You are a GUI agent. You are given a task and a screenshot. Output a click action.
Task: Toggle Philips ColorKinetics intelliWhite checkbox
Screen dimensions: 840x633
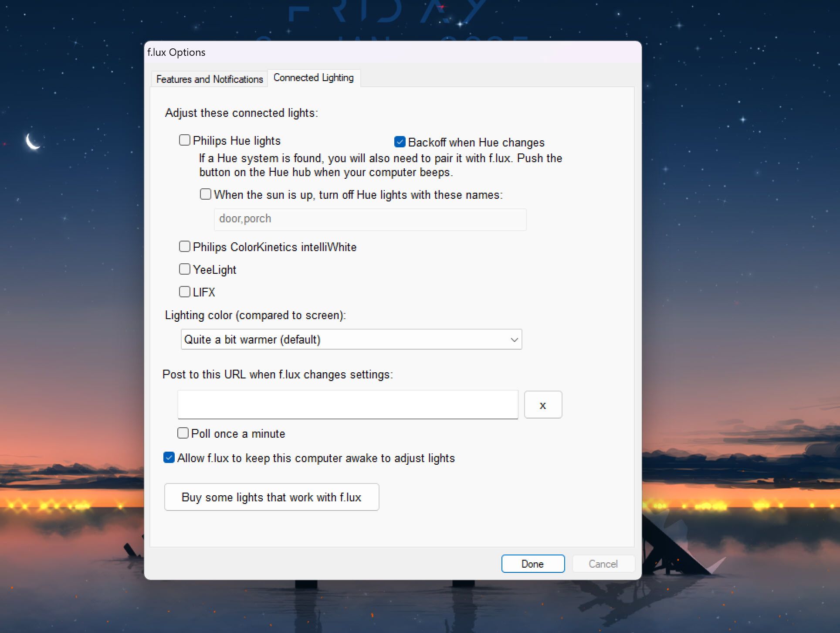click(x=185, y=247)
